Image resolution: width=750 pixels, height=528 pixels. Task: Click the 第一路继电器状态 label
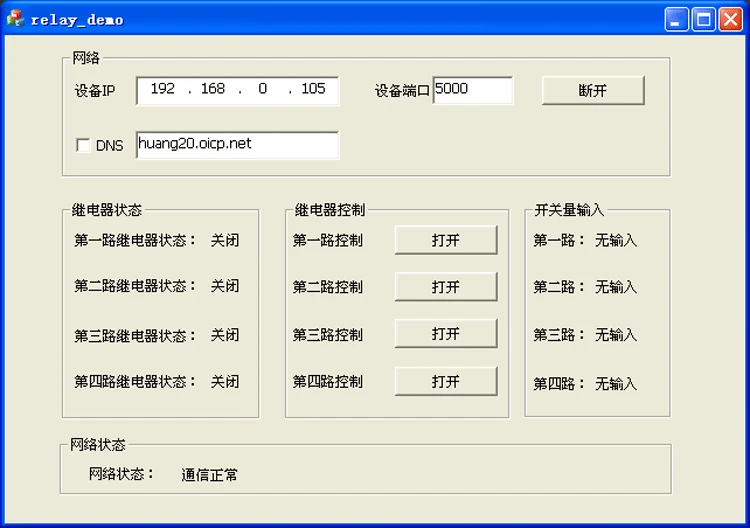[135, 240]
